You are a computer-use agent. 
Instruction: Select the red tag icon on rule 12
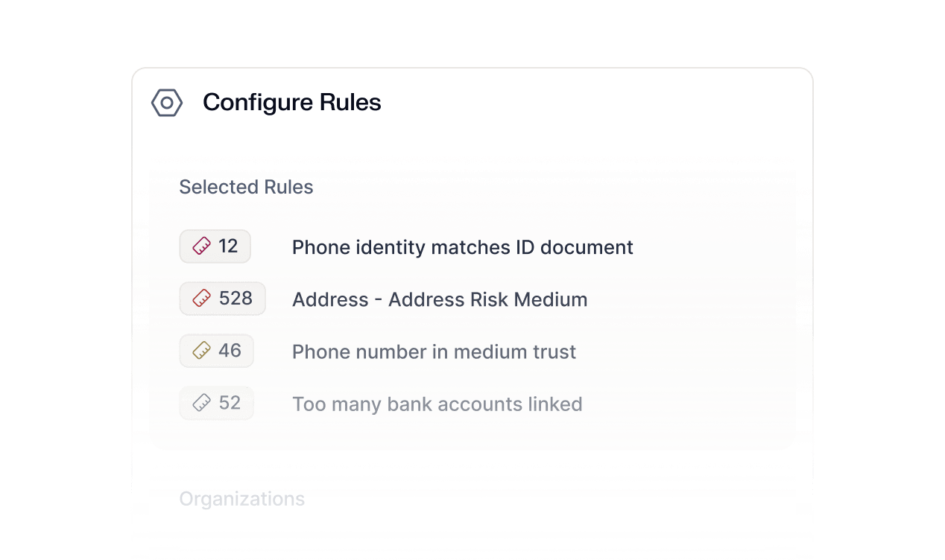tap(202, 246)
